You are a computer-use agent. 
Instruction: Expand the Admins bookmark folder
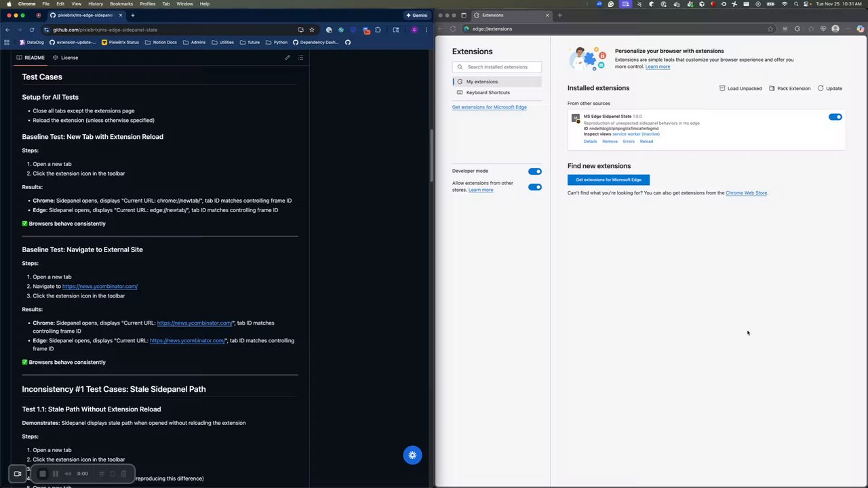(x=194, y=42)
